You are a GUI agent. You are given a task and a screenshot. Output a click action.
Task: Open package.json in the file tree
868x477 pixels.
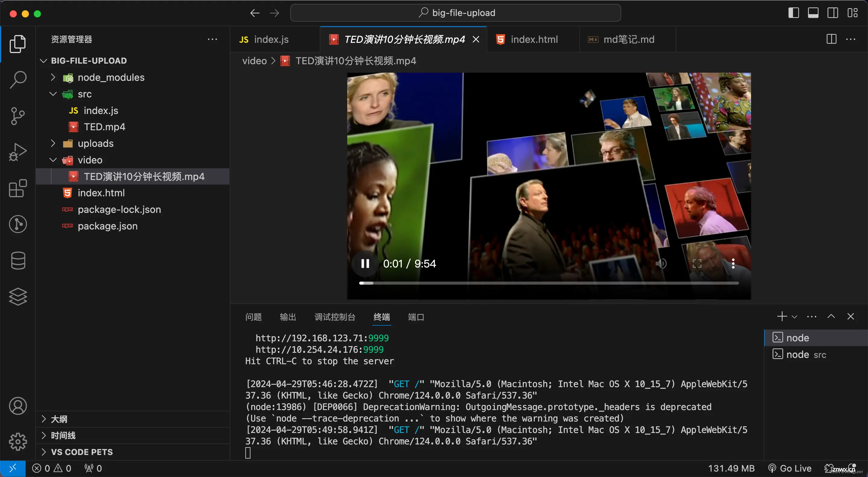click(133, 226)
